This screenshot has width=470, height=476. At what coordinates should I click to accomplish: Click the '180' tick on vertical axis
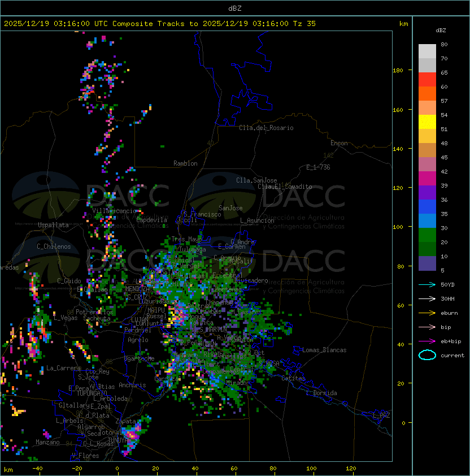(x=398, y=71)
